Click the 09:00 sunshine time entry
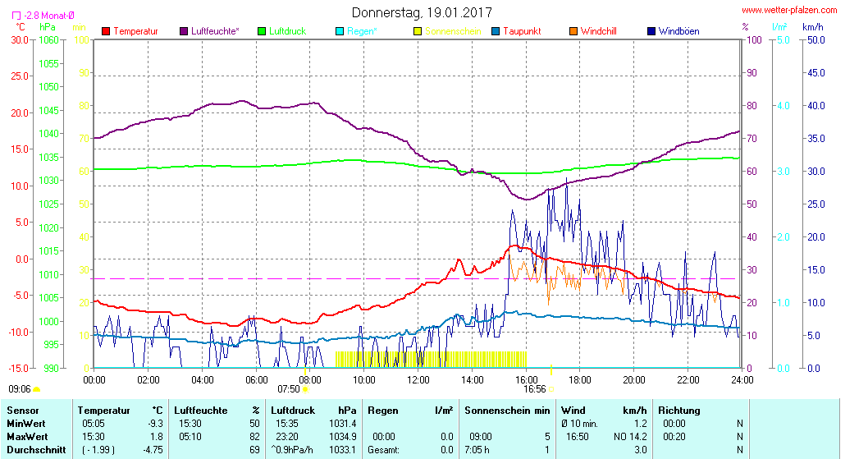Viewport: 868px width, 459px height. pyautogui.click(x=481, y=437)
